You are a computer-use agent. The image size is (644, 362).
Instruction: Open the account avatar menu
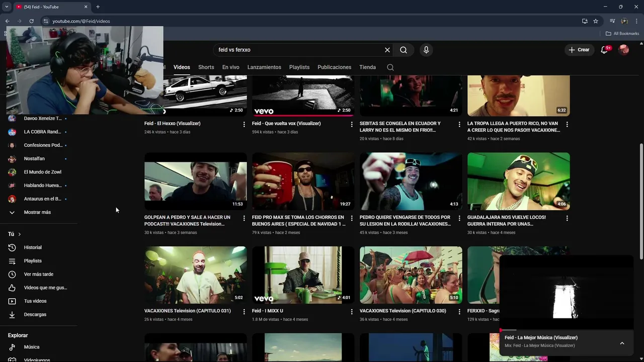point(624,50)
